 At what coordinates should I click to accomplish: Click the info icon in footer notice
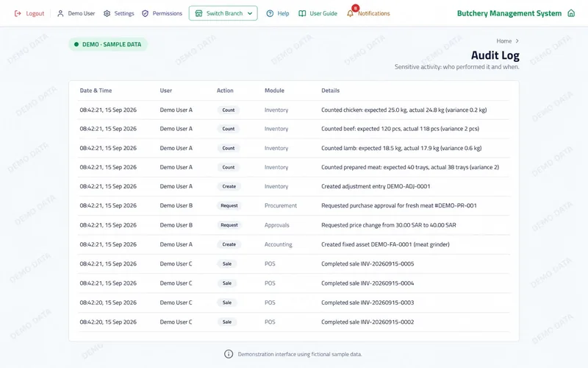click(x=229, y=354)
